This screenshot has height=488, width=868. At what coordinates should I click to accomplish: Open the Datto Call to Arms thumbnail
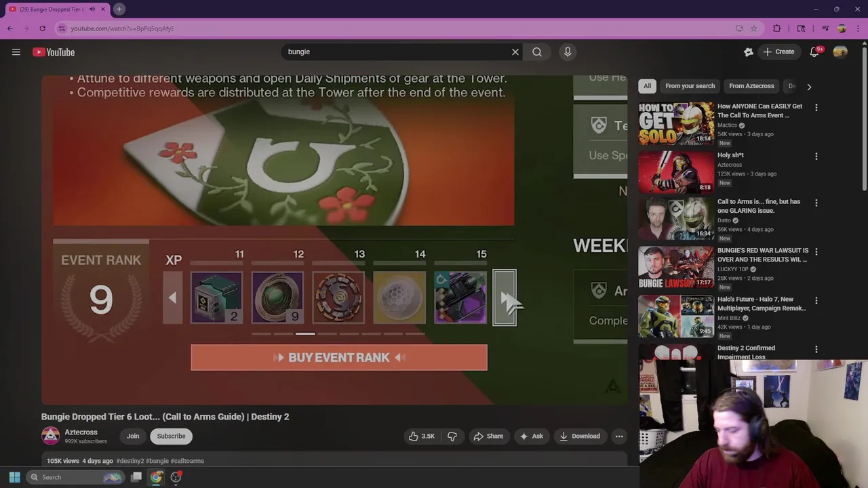[676, 219]
